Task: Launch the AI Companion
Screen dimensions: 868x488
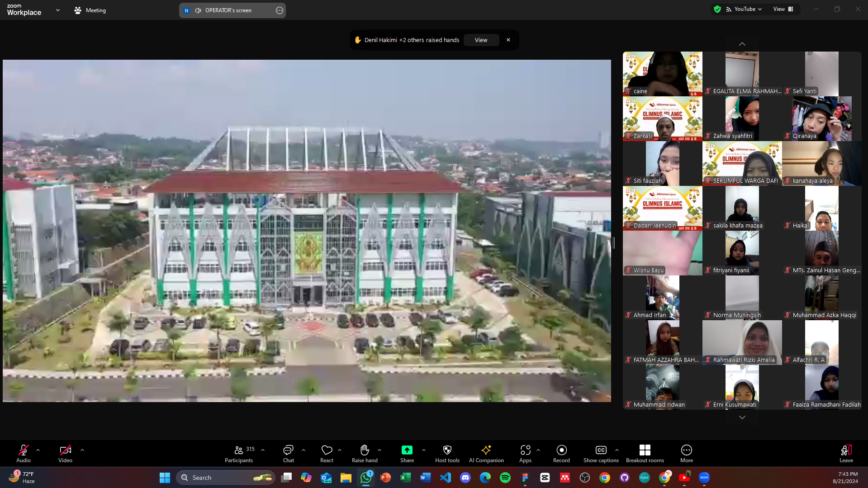Action: (x=486, y=454)
